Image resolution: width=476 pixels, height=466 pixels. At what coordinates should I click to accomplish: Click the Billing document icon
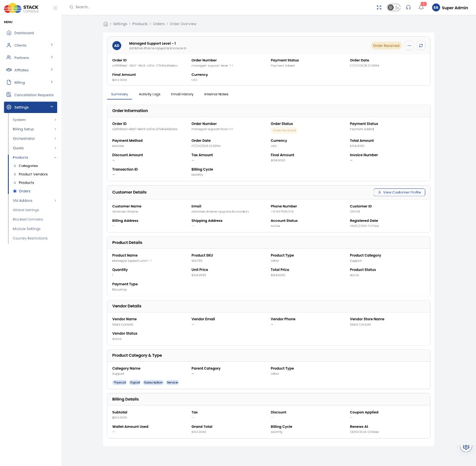(9, 82)
